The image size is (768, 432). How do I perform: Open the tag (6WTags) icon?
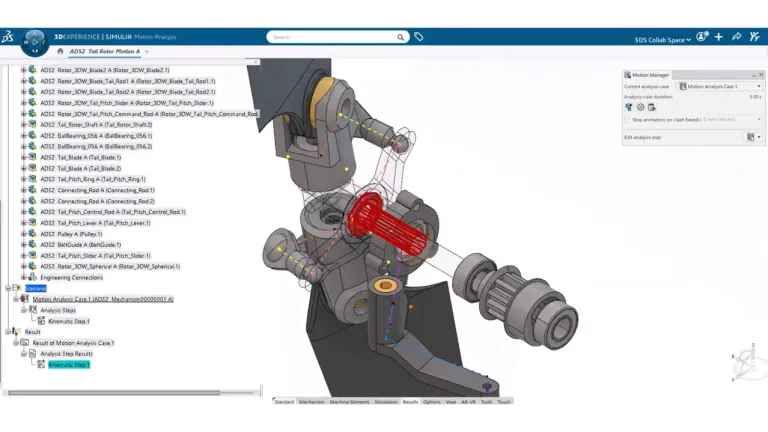(x=419, y=37)
